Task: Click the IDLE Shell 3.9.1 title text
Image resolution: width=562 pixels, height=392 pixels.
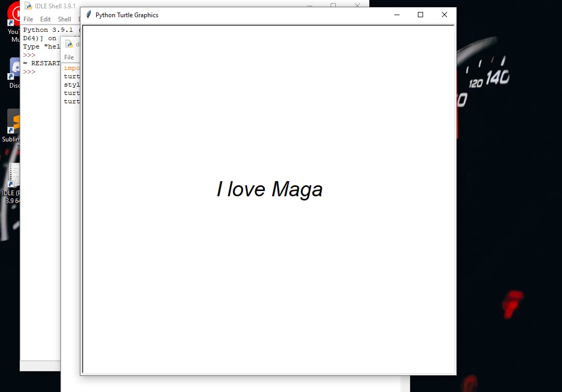Action: click(55, 6)
